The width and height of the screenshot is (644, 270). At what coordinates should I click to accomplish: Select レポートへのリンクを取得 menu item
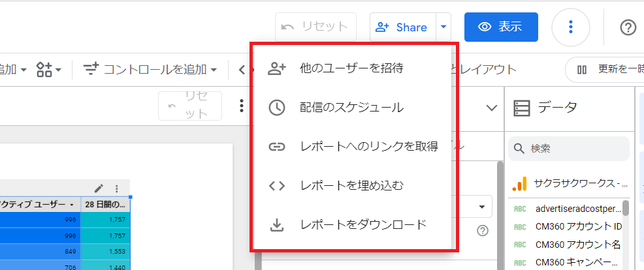(x=352, y=147)
